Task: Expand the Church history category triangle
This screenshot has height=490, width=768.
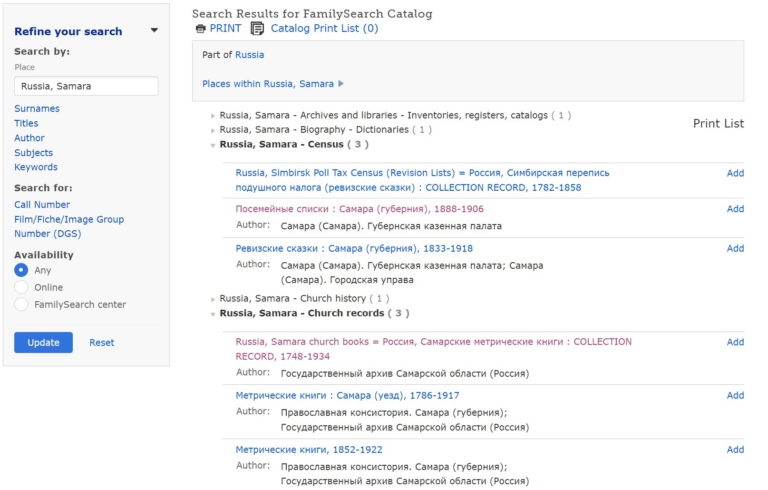Action: (x=213, y=299)
